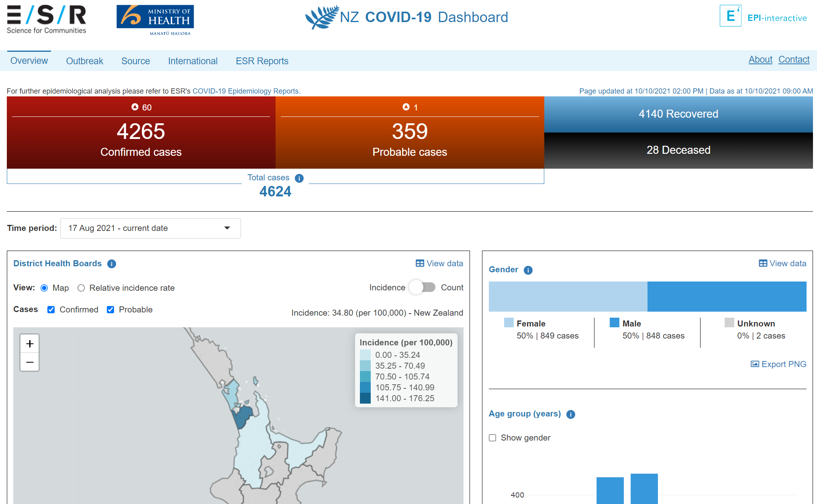The width and height of the screenshot is (817, 504).
Task: Uncheck the Confirmed cases checkbox
Action: point(51,310)
